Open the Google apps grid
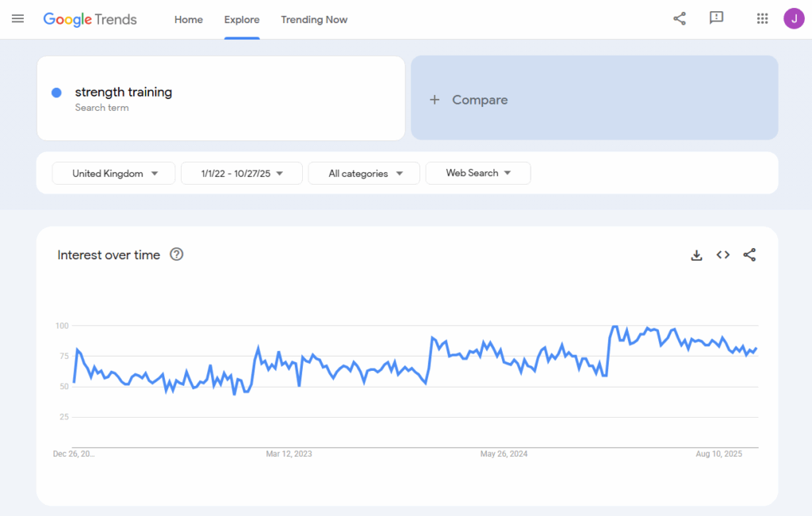The height and width of the screenshot is (516, 812). coord(762,18)
